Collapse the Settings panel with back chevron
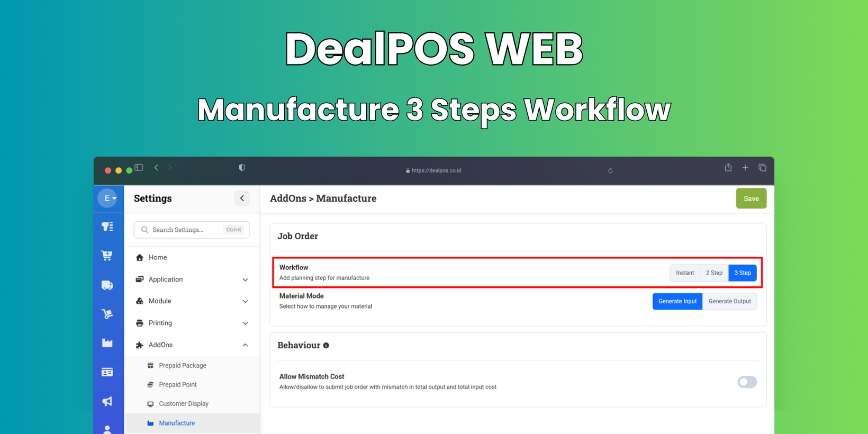This screenshot has width=868, height=434. (242, 198)
